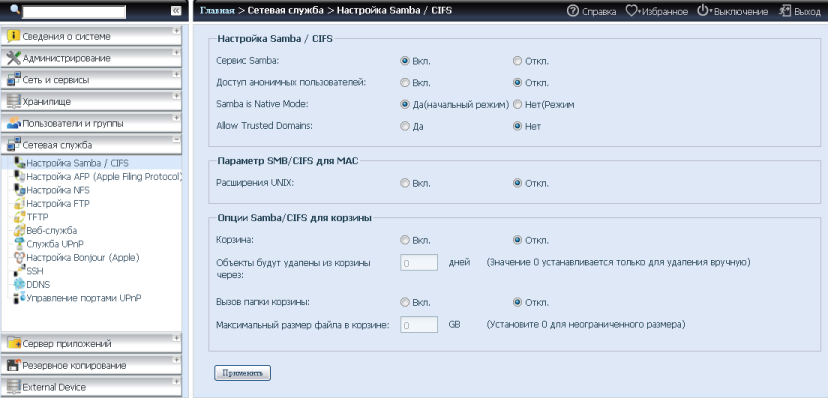Open the DDNS item
The image size is (828, 398).
click(38, 285)
